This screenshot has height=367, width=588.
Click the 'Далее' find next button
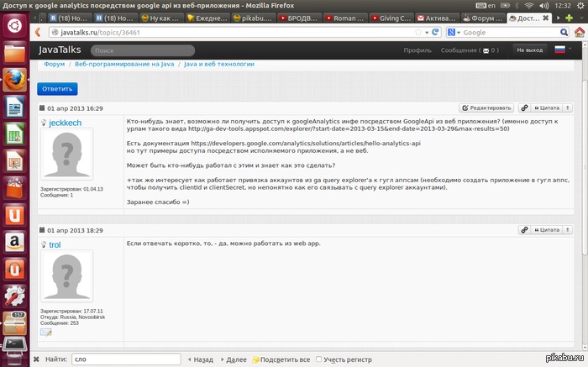pyautogui.click(x=234, y=359)
